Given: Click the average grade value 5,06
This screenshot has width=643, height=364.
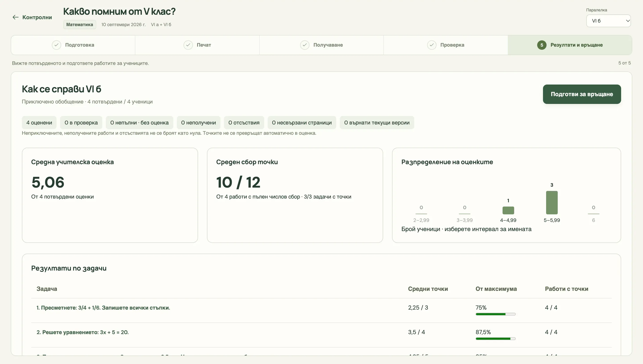Looking at the screenshot, I should (x=48, y=182).
